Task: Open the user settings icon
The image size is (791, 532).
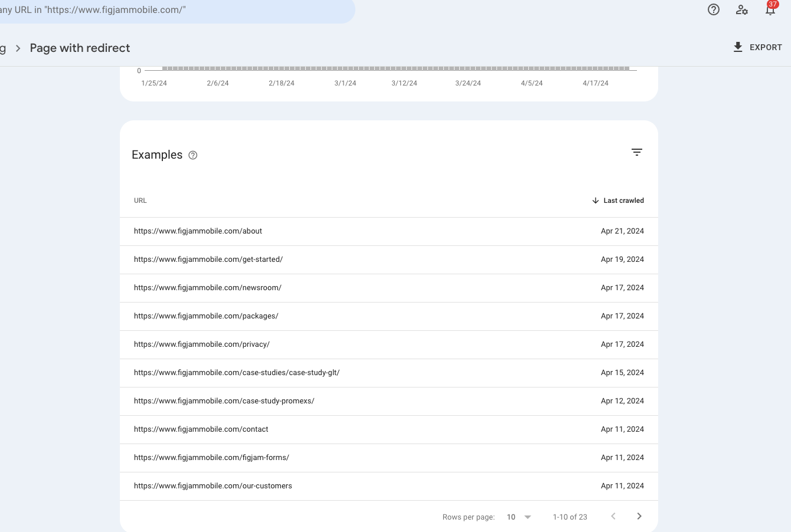Action: 742,9
